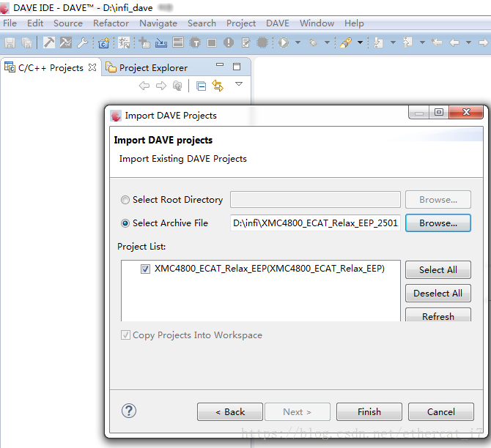Click the Forward navigation arrow in main toolbar

tap(483, 42)
